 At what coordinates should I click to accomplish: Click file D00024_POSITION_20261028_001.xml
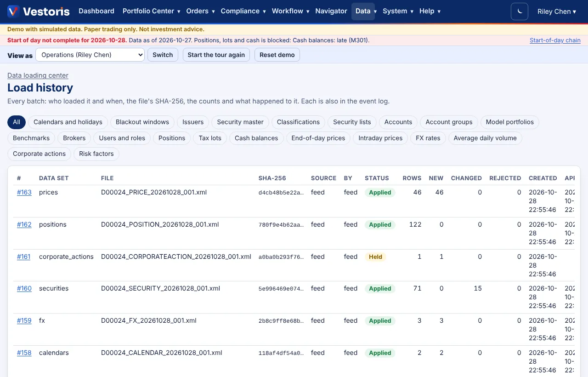tap(160, 224)
